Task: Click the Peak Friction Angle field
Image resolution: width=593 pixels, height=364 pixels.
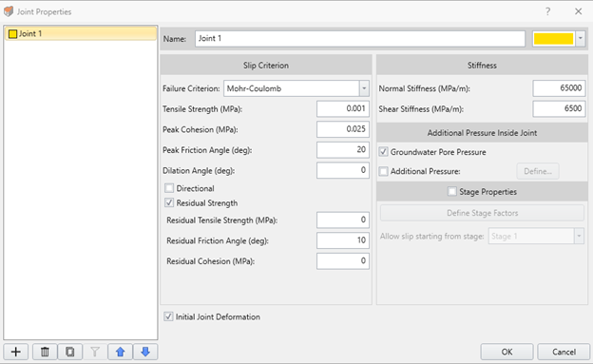Action: pyautogui.click(x=343, y=150)
